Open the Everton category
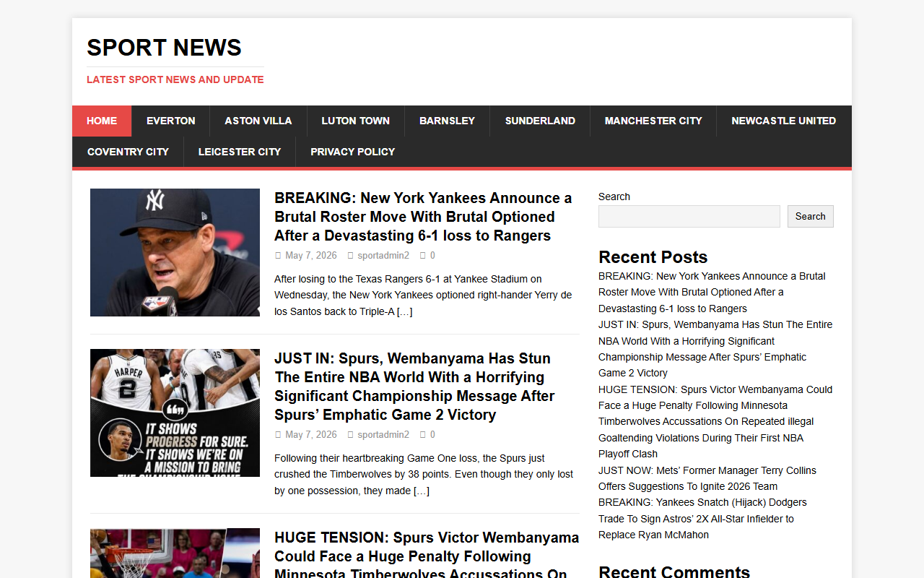Screen dimensions: 924x578 [171, 121]
